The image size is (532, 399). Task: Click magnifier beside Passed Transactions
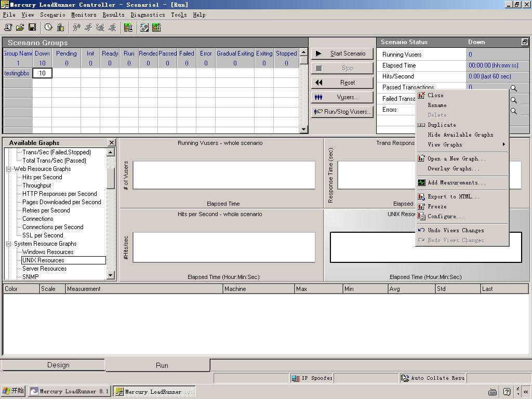(514, 88)
